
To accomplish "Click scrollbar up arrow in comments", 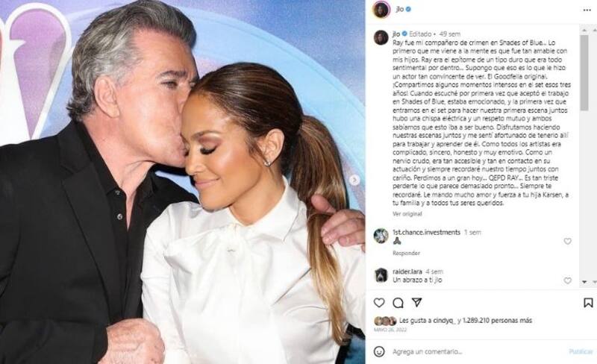I will pyautogui.click(x=584, y=30).
